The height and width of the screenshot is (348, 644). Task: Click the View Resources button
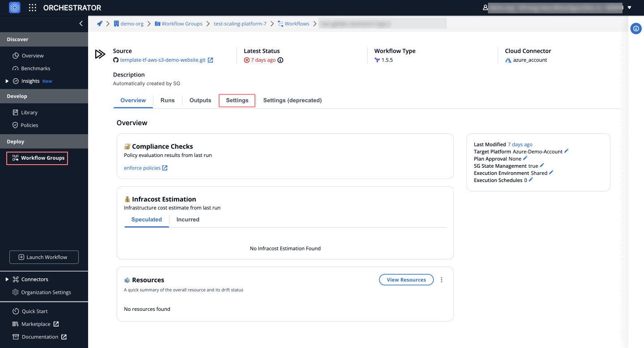click(406, 280)
